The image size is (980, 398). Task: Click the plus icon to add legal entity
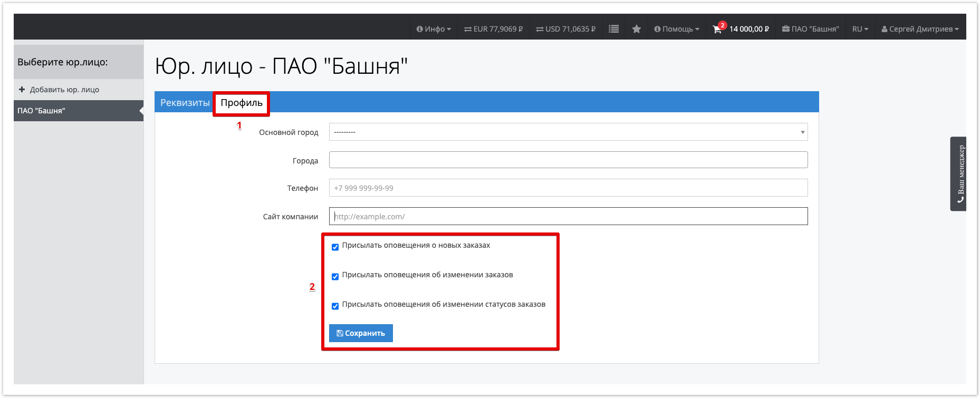(22, 90)
